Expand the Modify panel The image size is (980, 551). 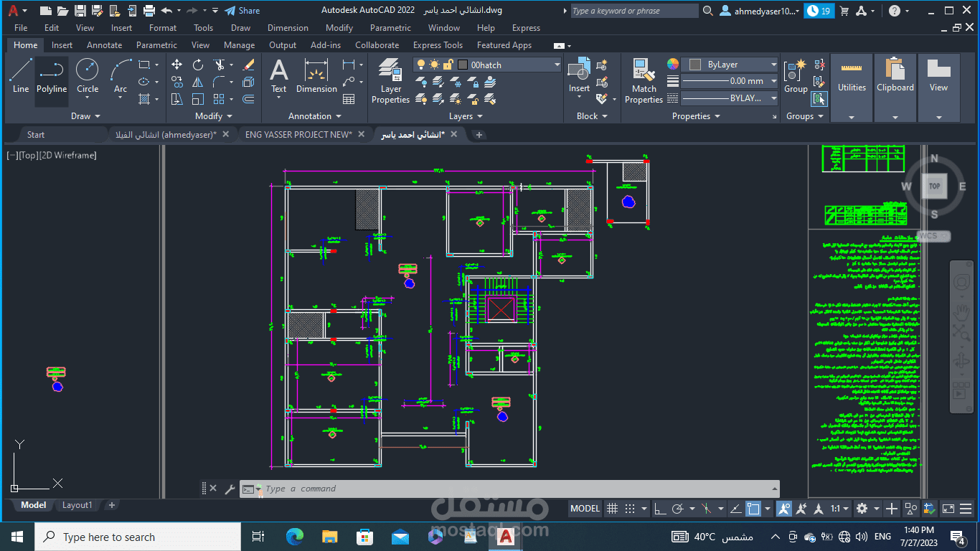pos(214,116)
